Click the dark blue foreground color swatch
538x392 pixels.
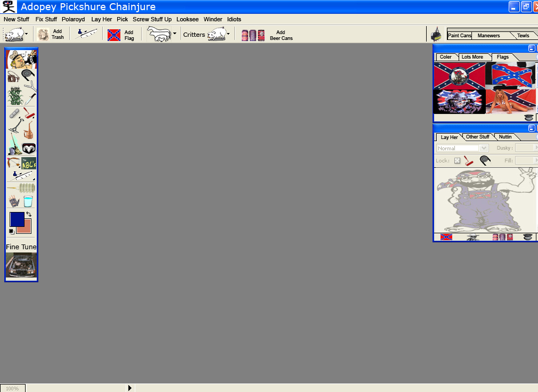coord(17,219)
